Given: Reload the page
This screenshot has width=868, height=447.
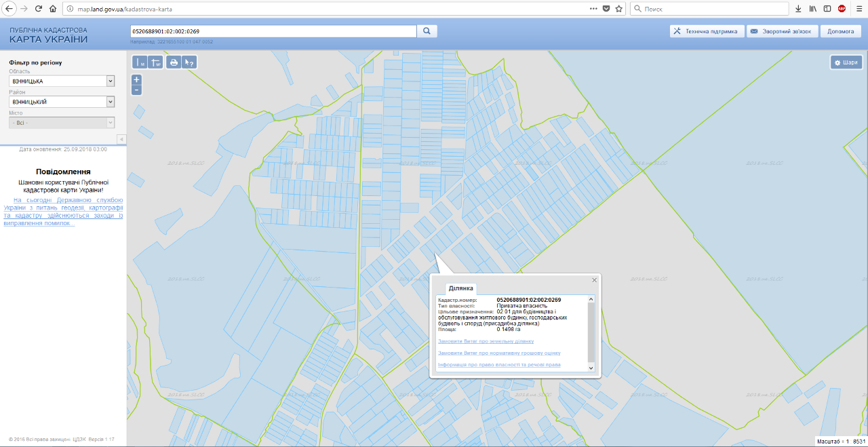Looking at the screenshot, I should (x=38, y=9).
